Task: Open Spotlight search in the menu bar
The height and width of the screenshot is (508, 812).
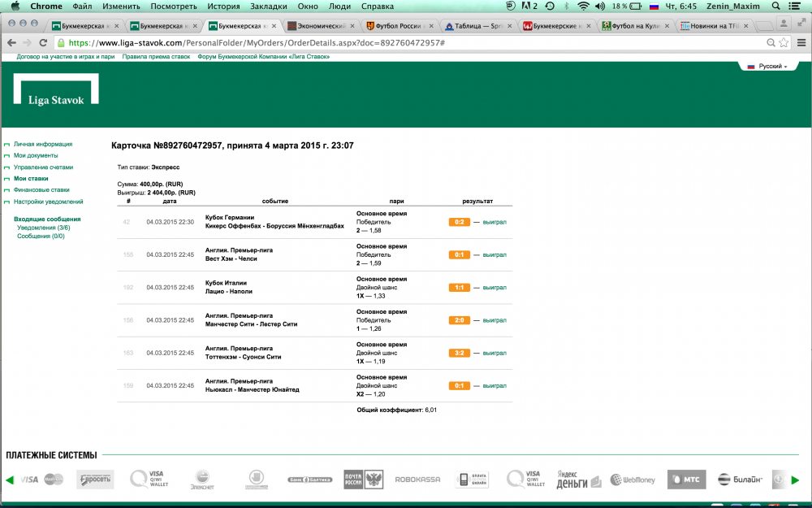Action: tap(775, 7)
